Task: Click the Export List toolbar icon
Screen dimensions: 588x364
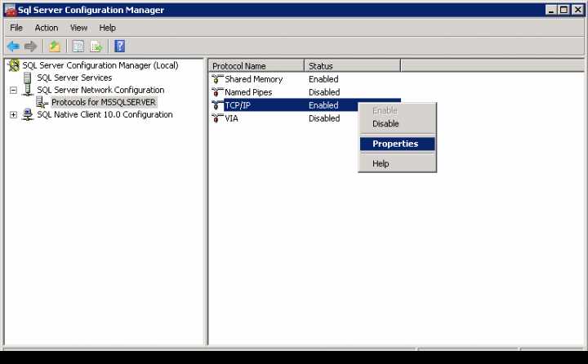Action: (96, 47)
